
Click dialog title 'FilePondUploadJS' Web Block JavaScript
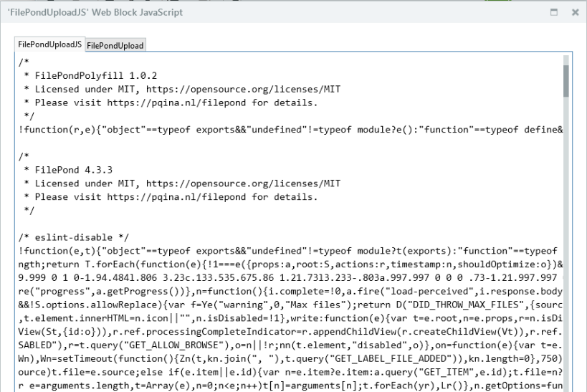pos(95,12)
